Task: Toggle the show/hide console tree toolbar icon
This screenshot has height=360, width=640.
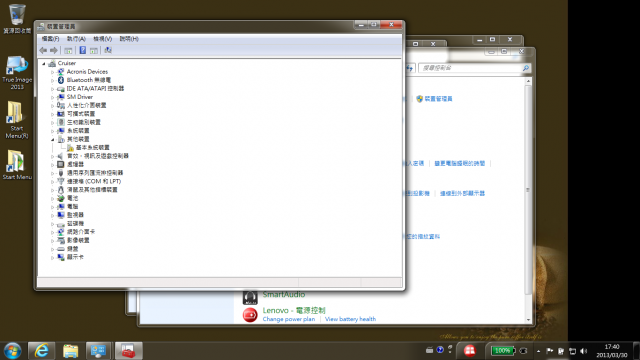Action: (x=68, y=50)
